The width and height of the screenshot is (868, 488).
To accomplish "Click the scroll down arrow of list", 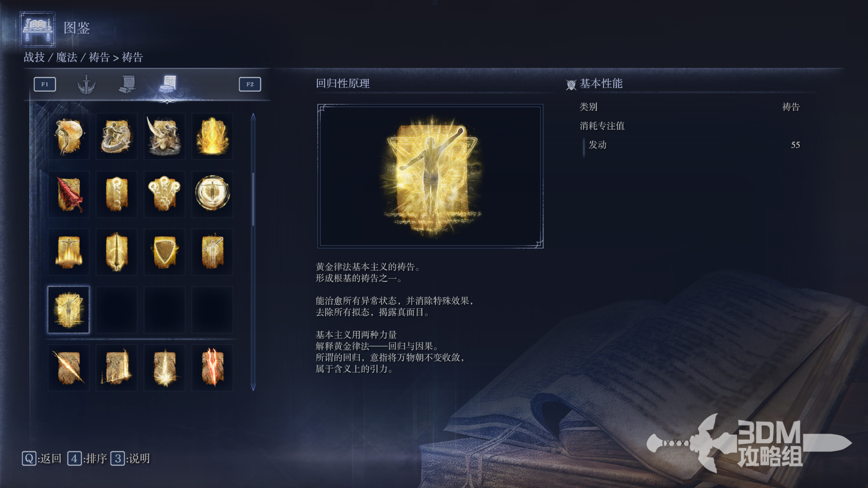I will tap(253, 387).
